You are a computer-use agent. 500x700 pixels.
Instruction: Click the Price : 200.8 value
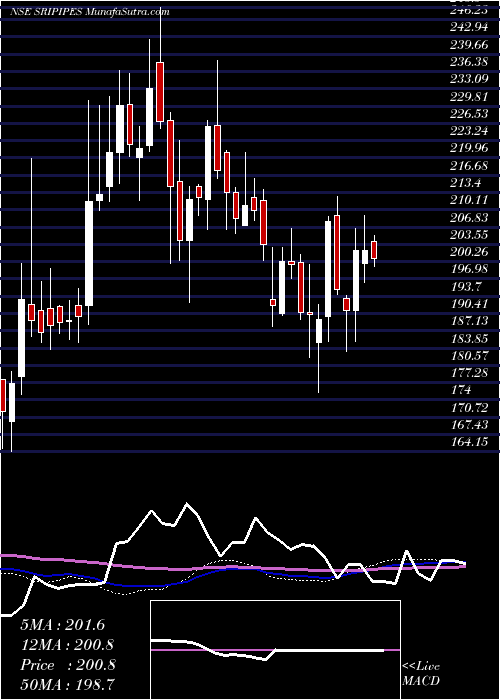[x=68, y=665]
